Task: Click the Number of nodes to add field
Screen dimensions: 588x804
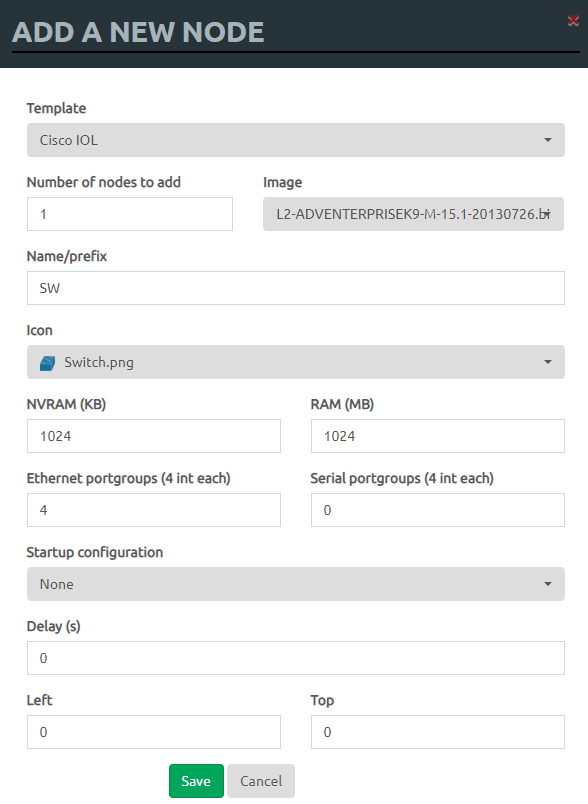Action: 130,214
